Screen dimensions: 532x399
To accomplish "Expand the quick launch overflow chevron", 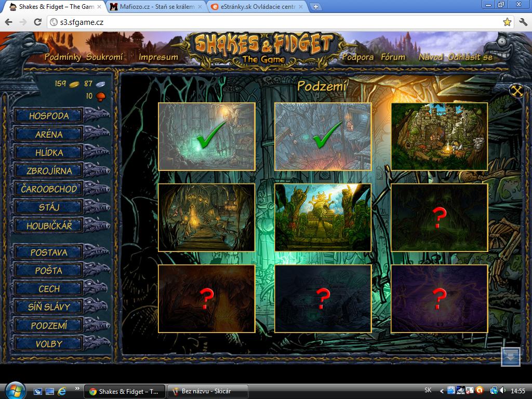I will 77,389.
